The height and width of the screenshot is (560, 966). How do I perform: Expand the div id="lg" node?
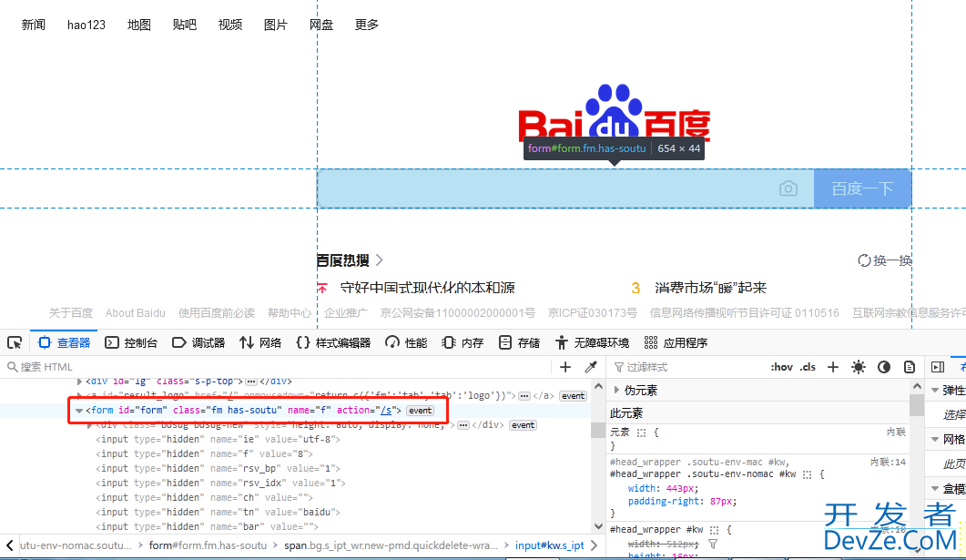(x=79, y=382)
